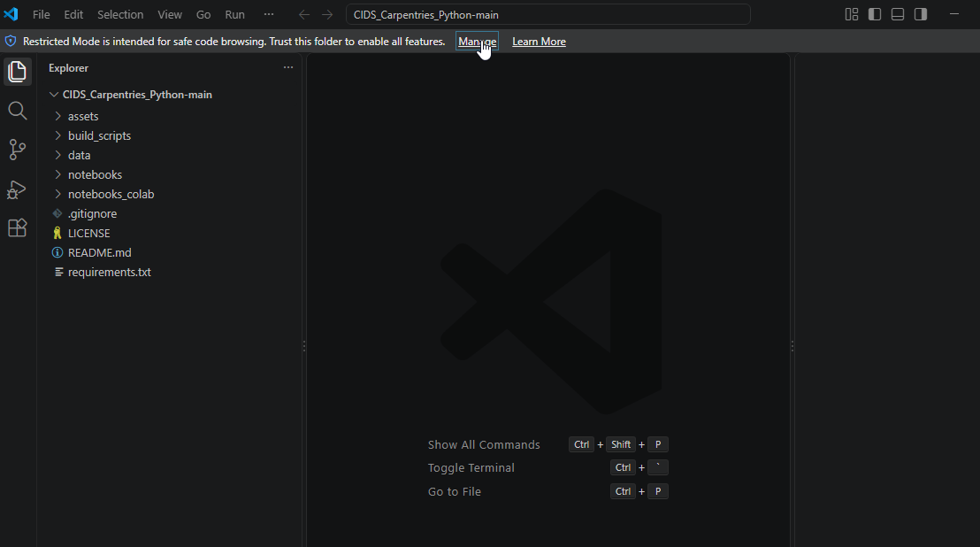This screenshot has width=980, height=547.
Task: Click the Explorer panel title
Action: click(x=68, y=67)
